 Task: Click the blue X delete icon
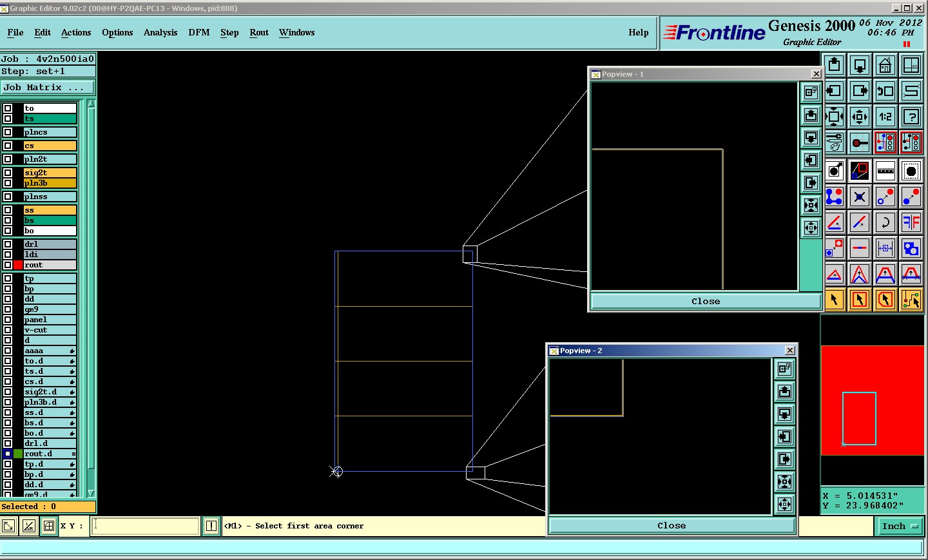click(860, 197)
